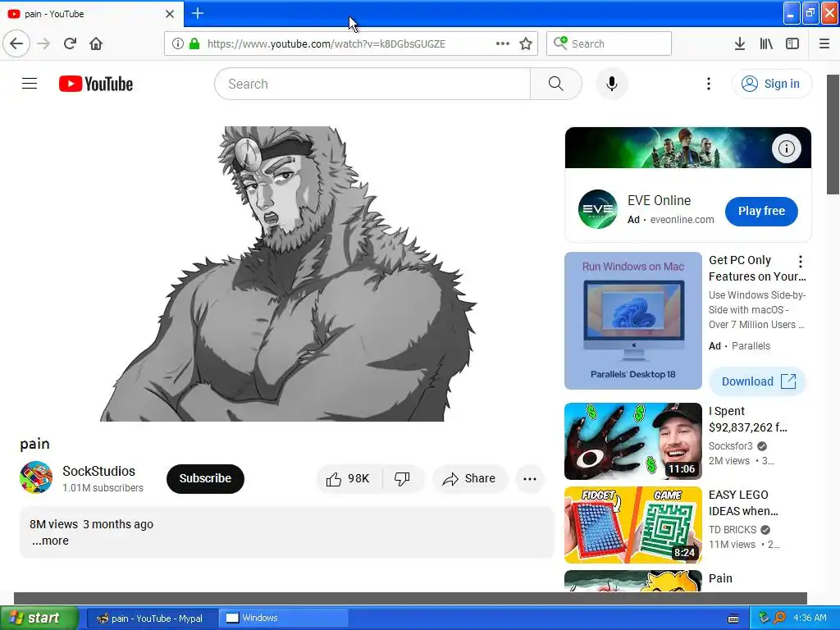This screenshot has height=630, width=840.
Task: Open TD BRICKS channel name
Action: point(733,529)
